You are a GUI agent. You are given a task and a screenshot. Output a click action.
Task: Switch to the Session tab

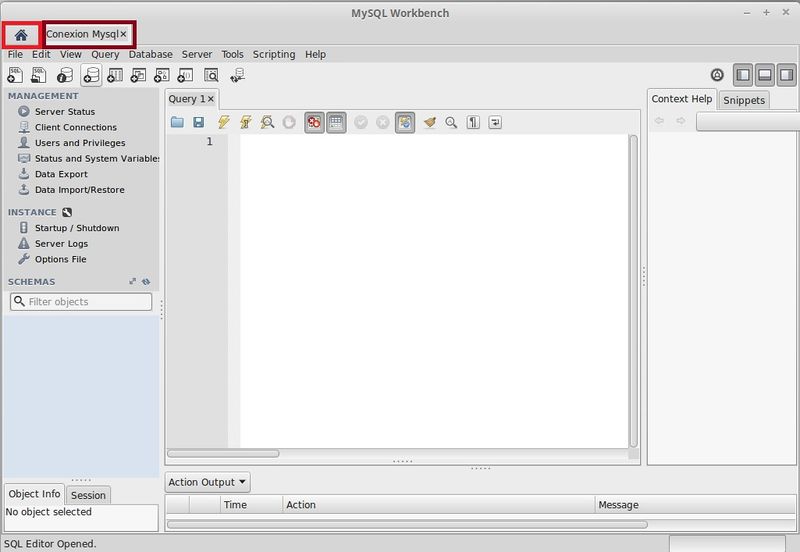pos(88,495)
